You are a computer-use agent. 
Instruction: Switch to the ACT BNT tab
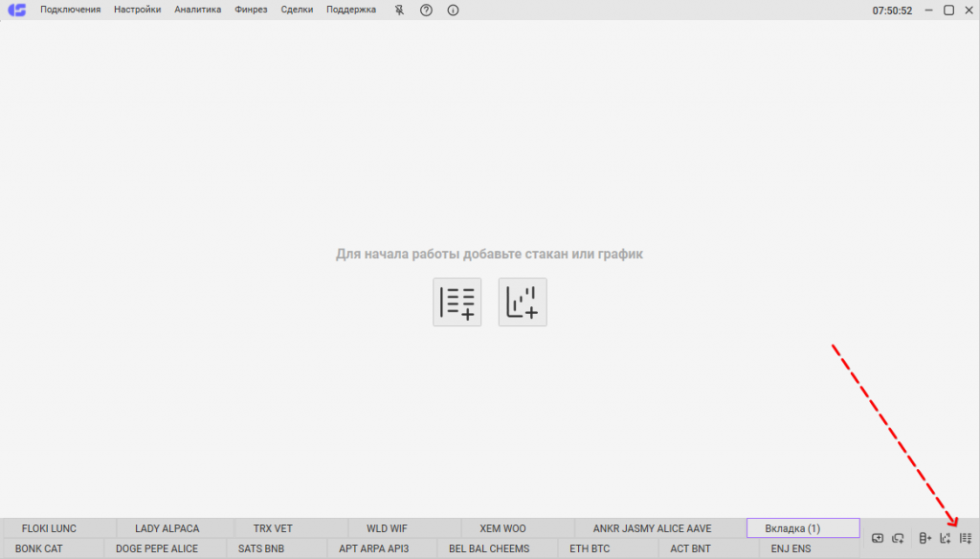tap(709, 548)
